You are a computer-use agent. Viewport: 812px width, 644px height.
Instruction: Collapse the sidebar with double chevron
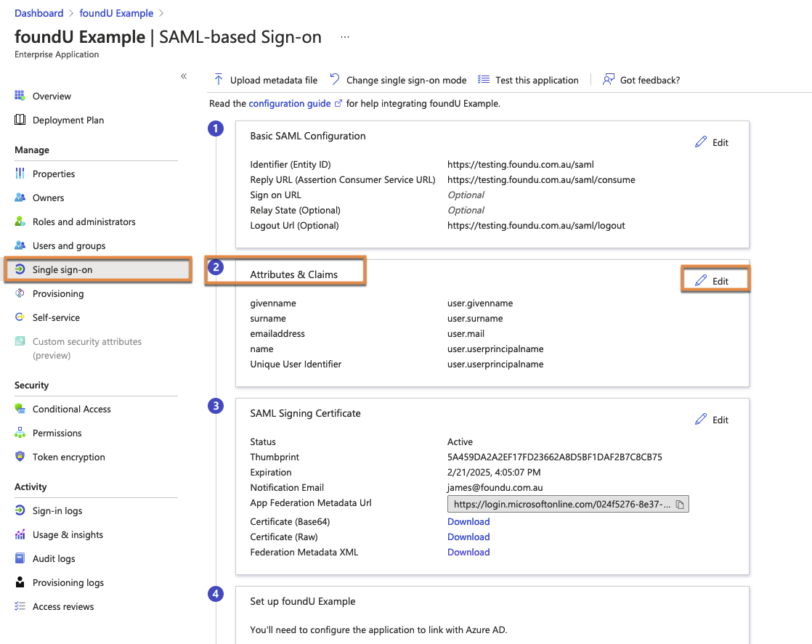184,76
